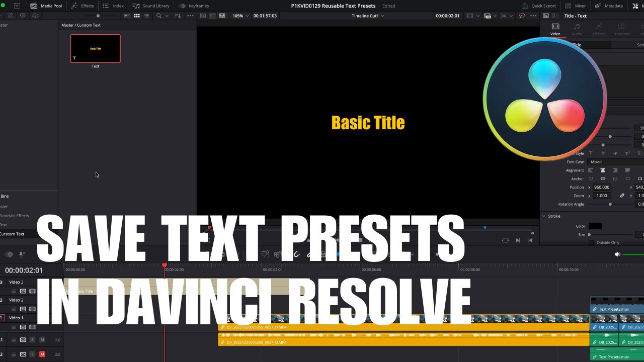Toggle the Zoom link icon
The image size is (644, 362).
[x=622, y=196]
